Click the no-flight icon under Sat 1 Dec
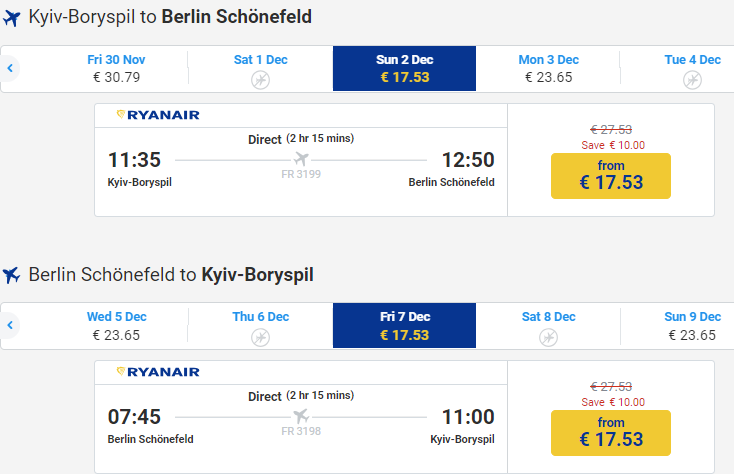 261,79
